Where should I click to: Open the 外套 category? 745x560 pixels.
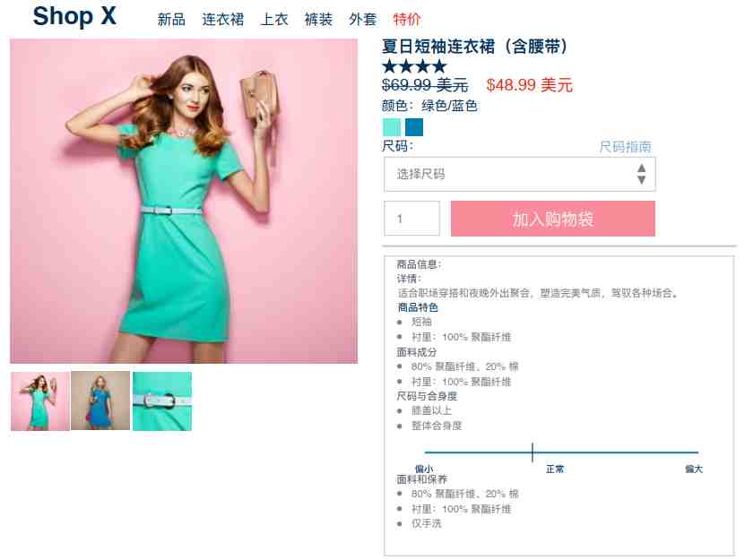(x=362, y=20)
